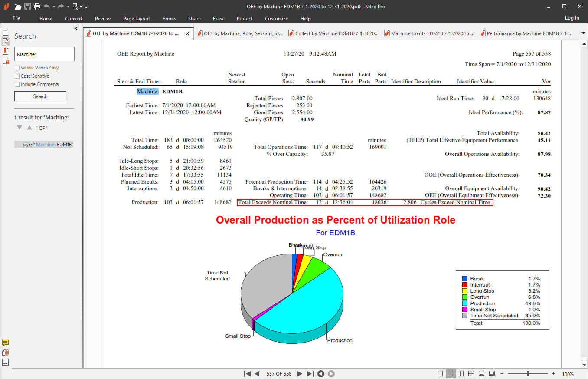The height and width of the screenshot is (379, 588).
Task: Enable Whole Words Only checkbox
Action: (17, 68)
